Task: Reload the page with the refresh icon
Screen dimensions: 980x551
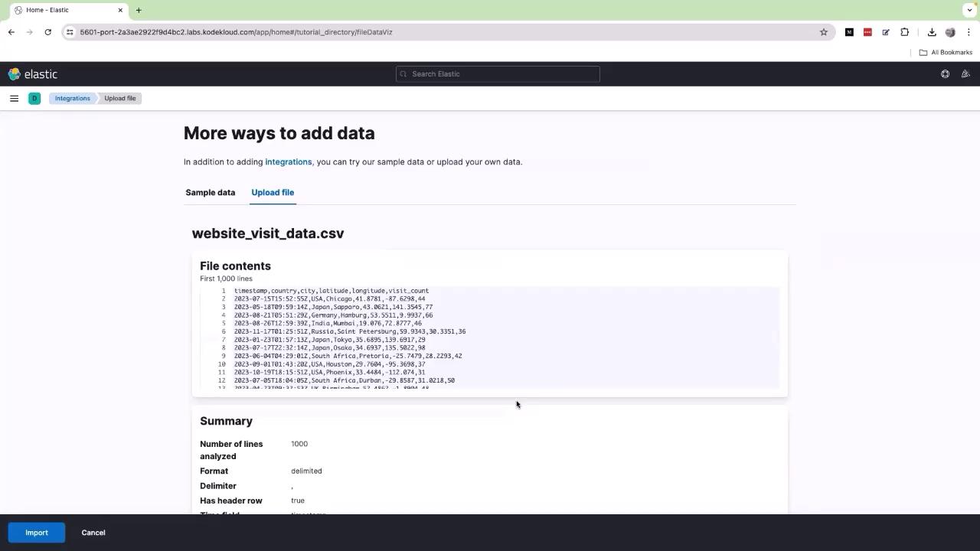Action: coord(48,32)
